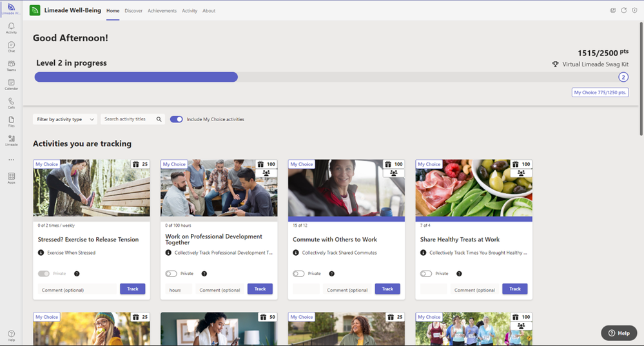Click team icon on Commute with Others image
Screen dimensions: 644x346
click(x=393, y=173)
